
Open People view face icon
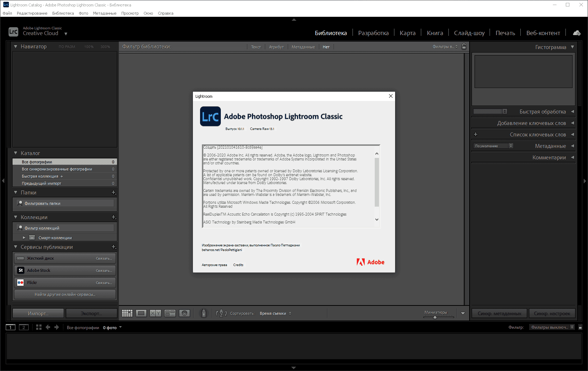184,313
